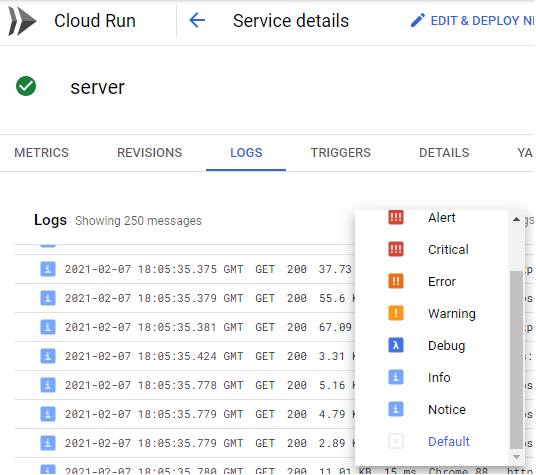Image resolution: width=536 pixels, height=475 pixels.
Task: Click the Default severity asterisk icon
Action: tap(396, 441)
